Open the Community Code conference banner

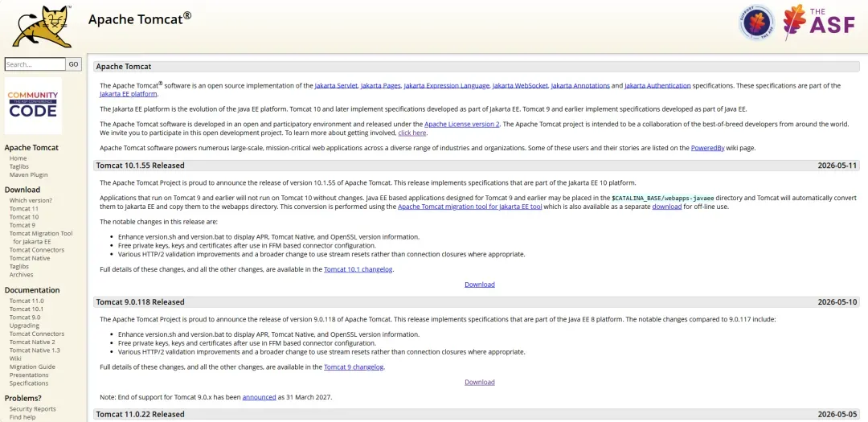point(33,105)
